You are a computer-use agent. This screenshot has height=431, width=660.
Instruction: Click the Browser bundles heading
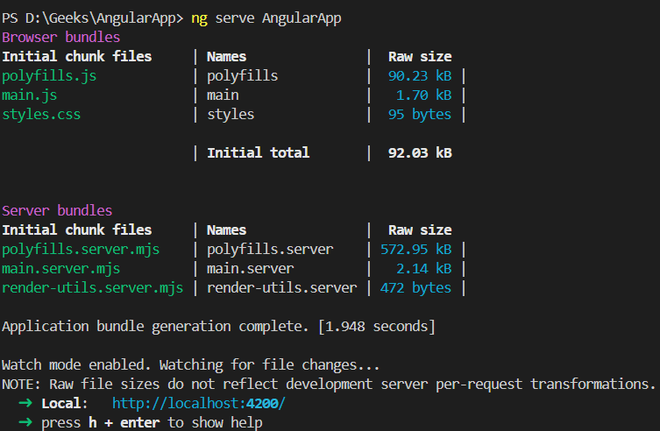click(x=60, y=37)
